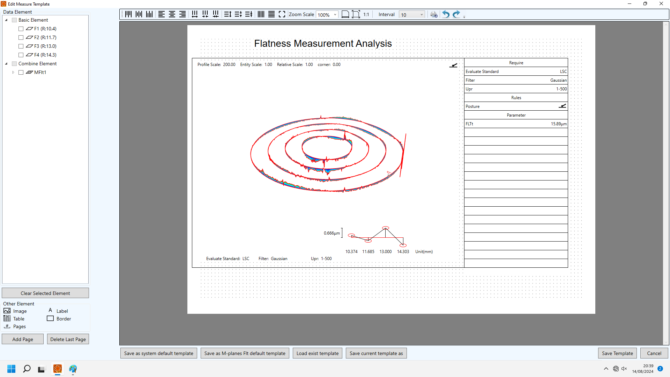The width and height of the screenshot is (670, 377).
Task: Undo the last template edit
Action: [446, 14]
